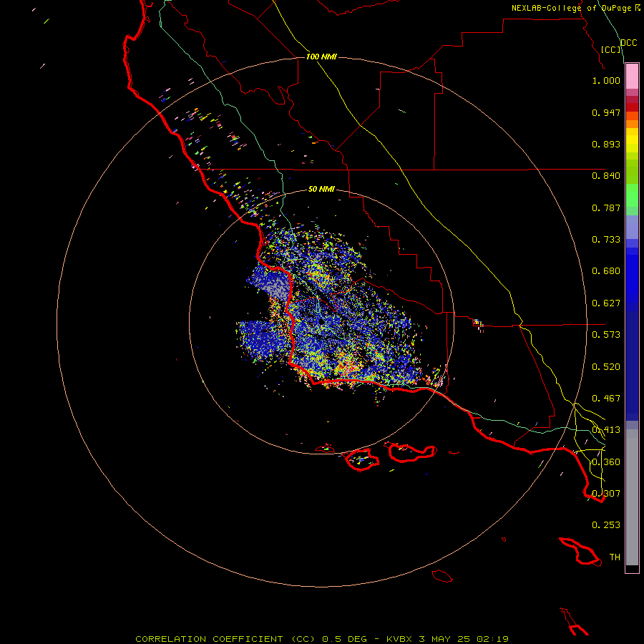Pick the light pink segment of color bar
Screen dimensions: 644x644
click(x=632, y=77)
